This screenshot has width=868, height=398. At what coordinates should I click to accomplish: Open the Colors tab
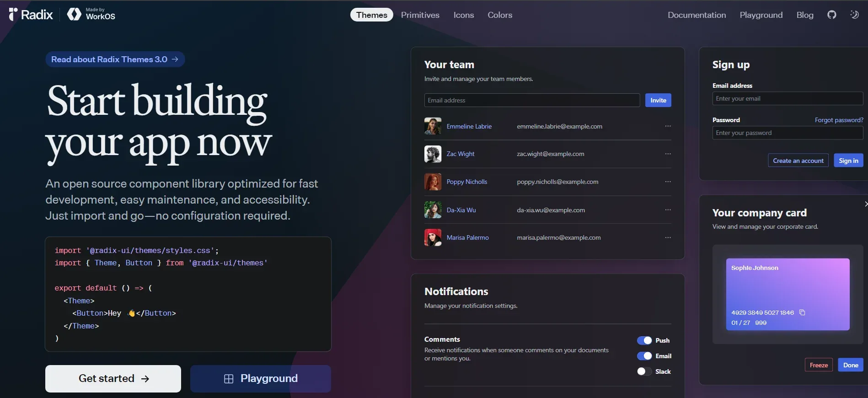[500, 15]
